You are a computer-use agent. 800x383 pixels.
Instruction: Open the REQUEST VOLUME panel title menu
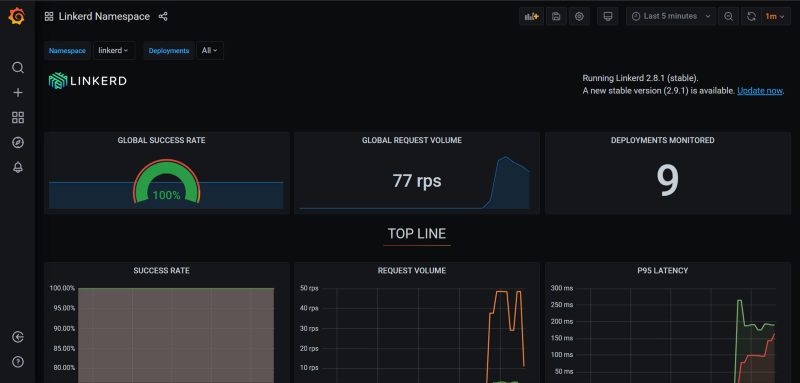pos(412,271)
